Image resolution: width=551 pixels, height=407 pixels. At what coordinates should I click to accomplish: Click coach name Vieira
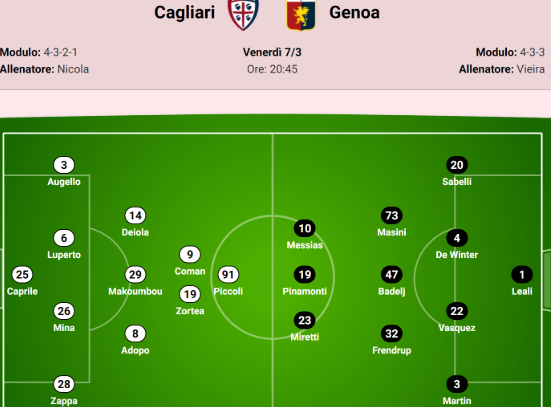(531, 69)
